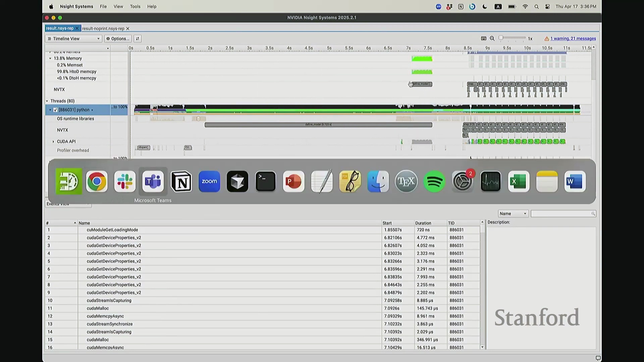
Task: Collapse the Threads (80) tree row
Action: 47,101
